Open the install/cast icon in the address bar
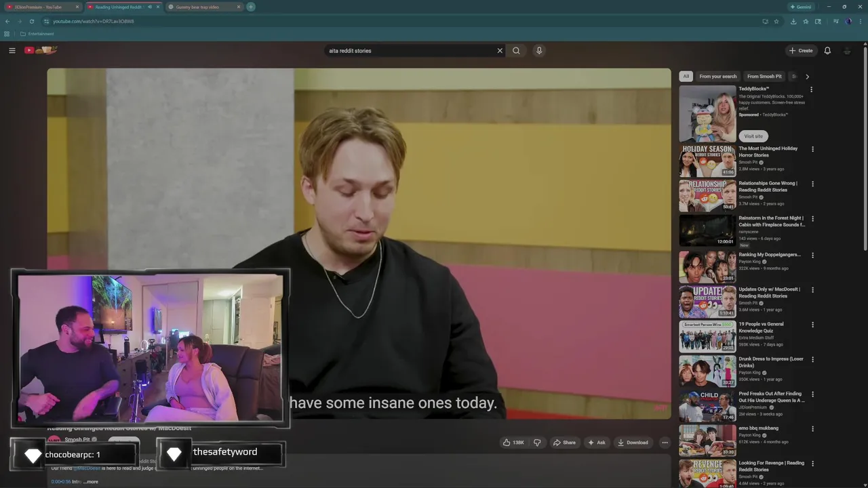The width and height of the screenshot is (868, 488). pos(765,21)
